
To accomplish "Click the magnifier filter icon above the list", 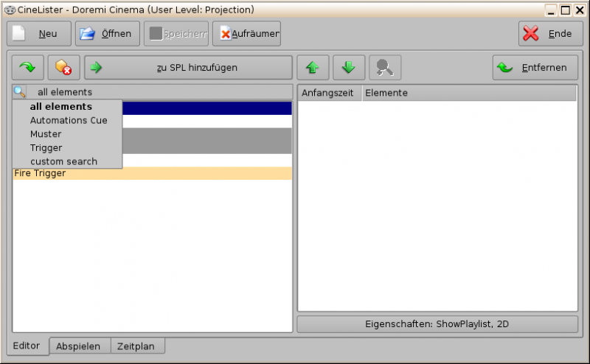I will point(20,92).
